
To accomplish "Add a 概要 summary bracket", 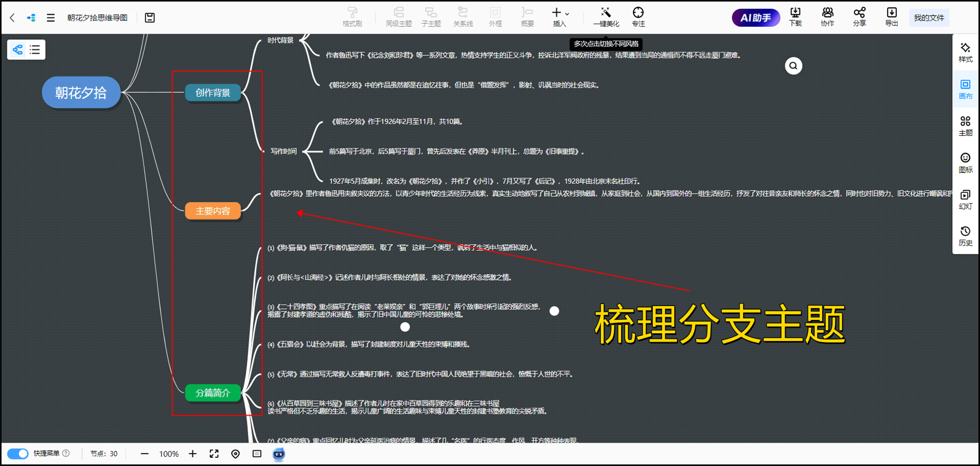I will point(527,17).
